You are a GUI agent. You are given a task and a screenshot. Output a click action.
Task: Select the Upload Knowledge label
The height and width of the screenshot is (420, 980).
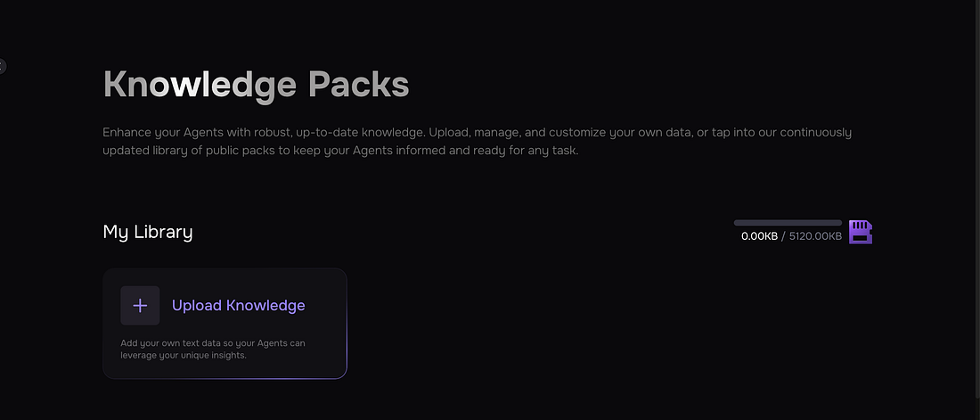tap(238, 306)
